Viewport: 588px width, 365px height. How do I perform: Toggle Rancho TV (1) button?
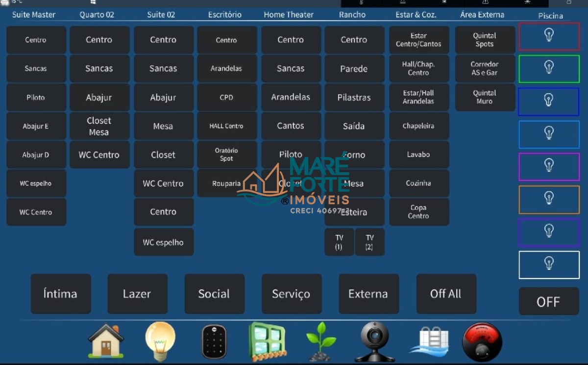coord(339,242)
